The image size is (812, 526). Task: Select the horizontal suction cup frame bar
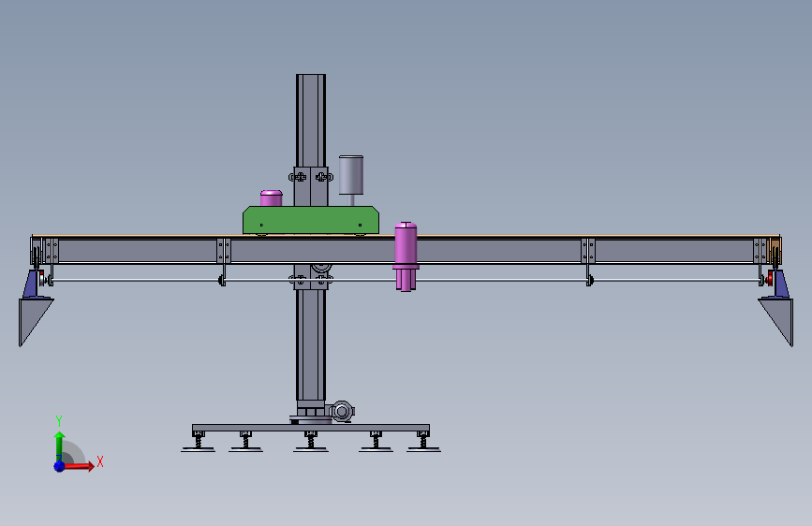coord(311,428)
